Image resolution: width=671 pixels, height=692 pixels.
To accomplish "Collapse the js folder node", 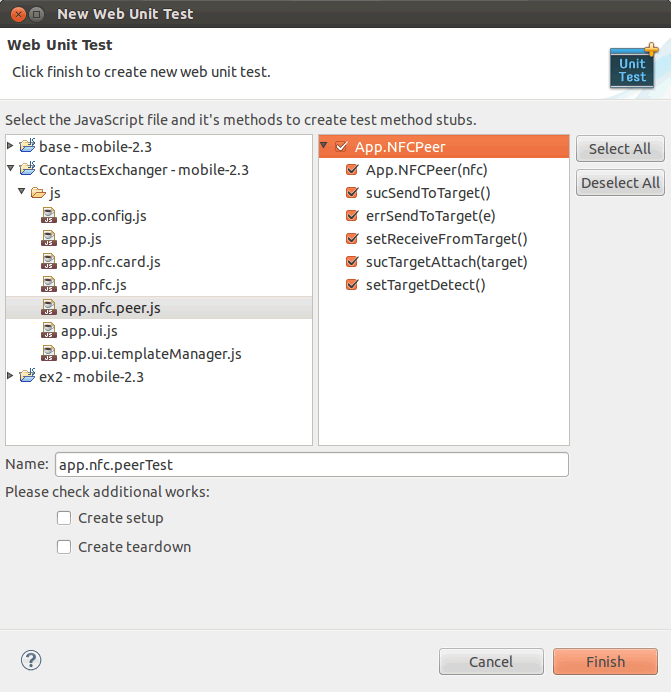I will click(x=21, y=192).
